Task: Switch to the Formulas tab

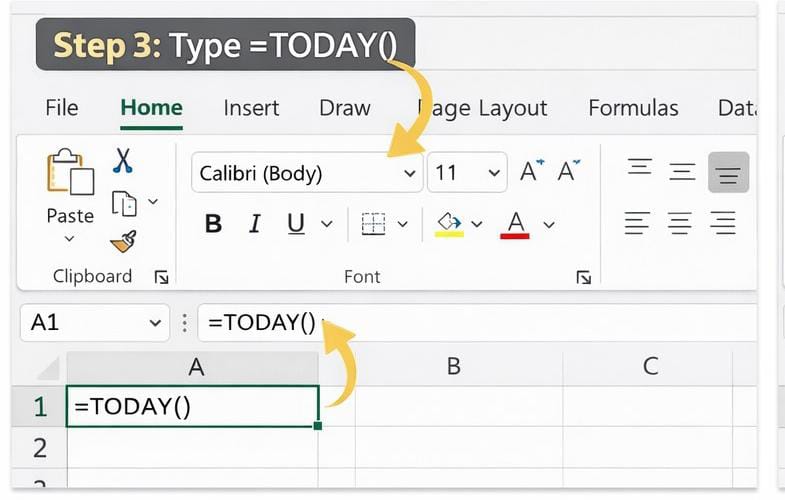Action: click(x=633, y=108)
